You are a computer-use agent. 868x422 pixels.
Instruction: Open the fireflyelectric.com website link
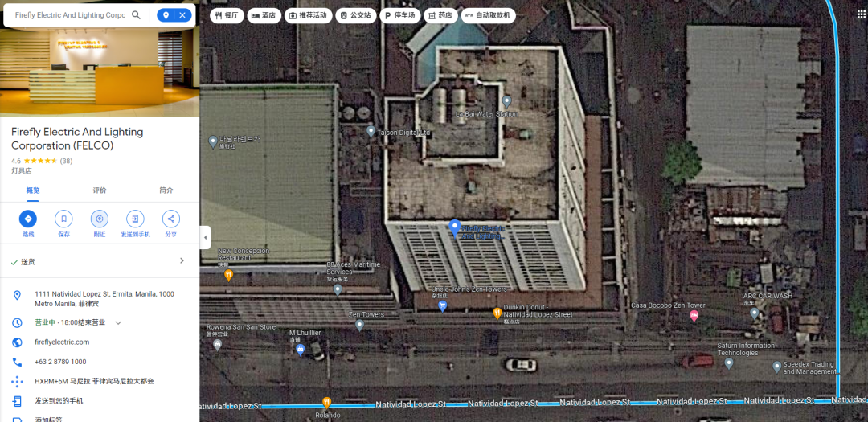62,342
